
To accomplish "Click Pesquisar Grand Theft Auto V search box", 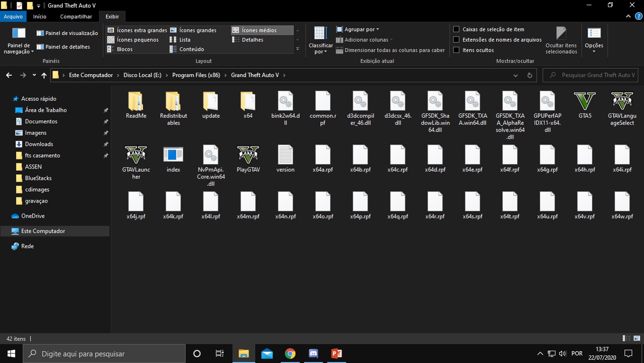I will click(x=590, y=75).
